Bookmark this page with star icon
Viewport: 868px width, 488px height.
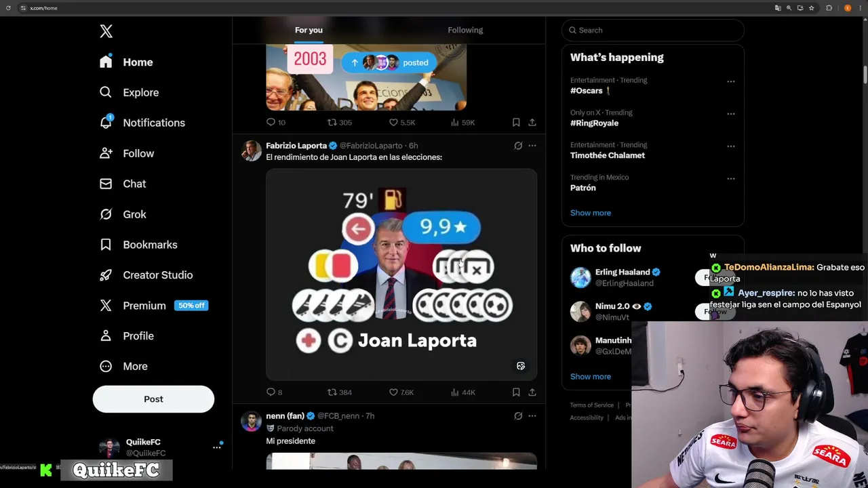point(811,8)
